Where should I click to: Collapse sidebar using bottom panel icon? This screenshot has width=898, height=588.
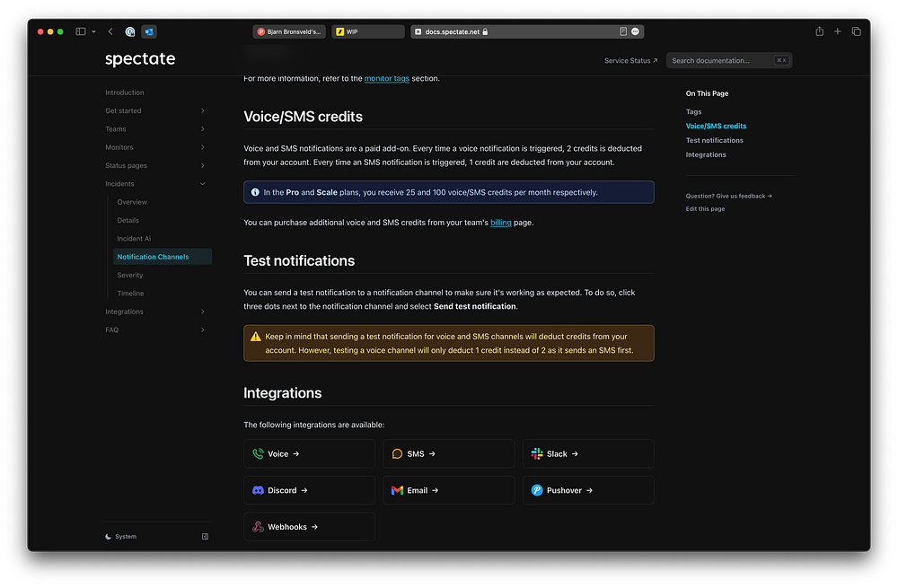tap(205, 537)
